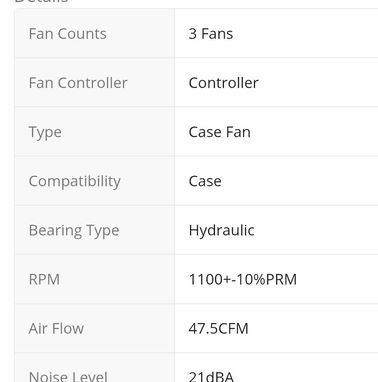The image size is (378, 382).
Task: Select the Controller value text
Action: click(x=223, y=83)
